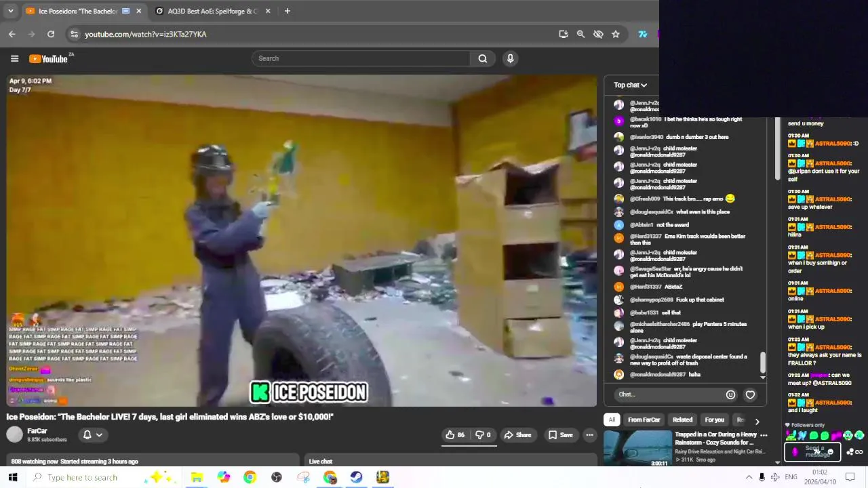Expand the Top chat dropdown

[630, 85]
